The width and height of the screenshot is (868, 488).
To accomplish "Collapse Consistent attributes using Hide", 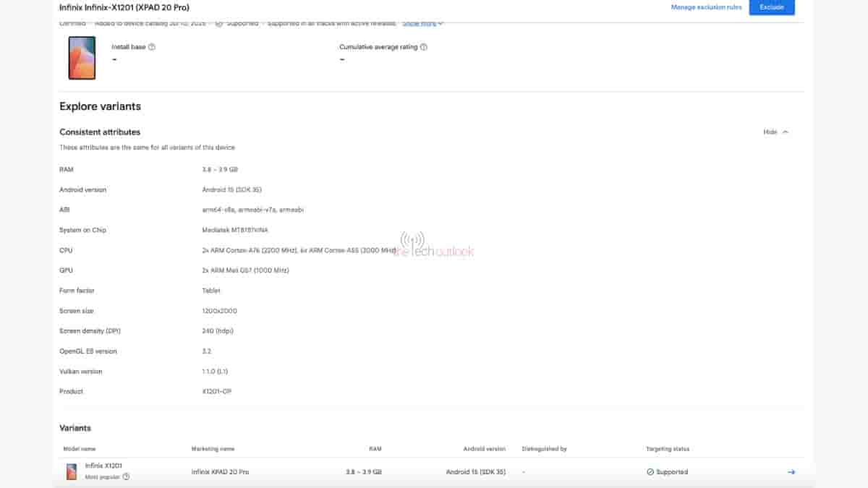I will pos(770,132).
